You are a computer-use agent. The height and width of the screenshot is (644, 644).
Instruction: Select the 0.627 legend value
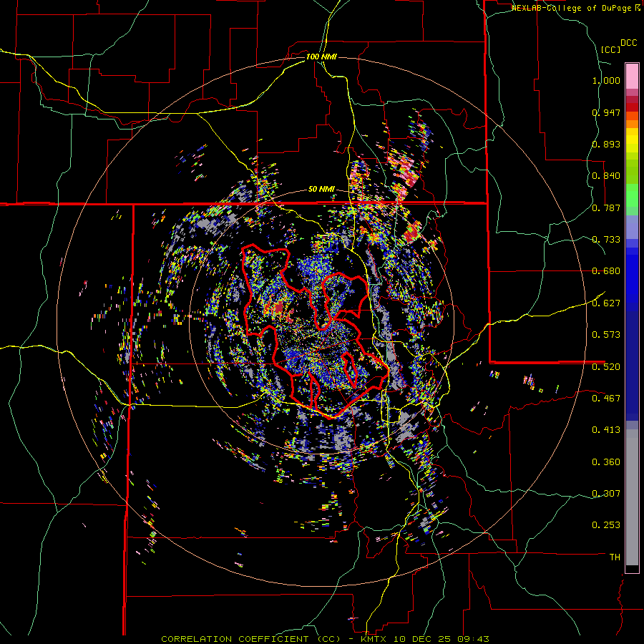pyautogui.click(x=606, y=303)
